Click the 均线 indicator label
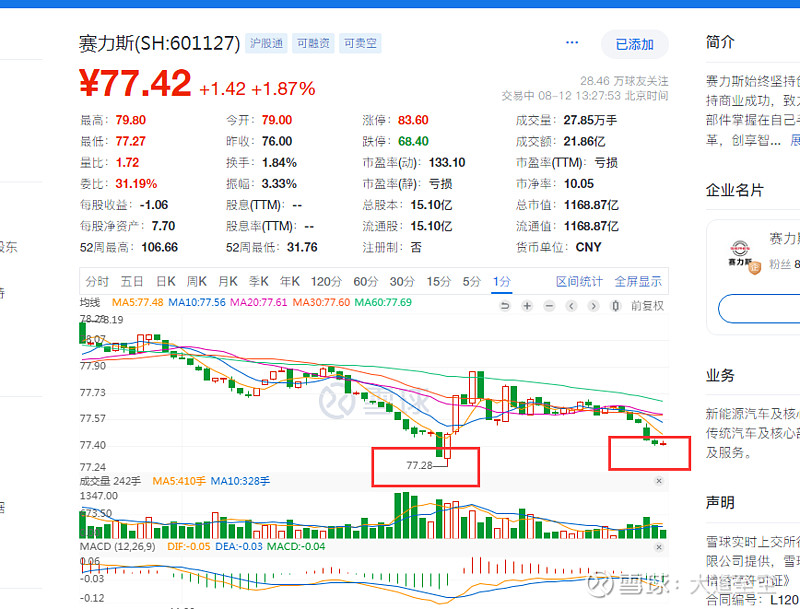Viewport: 800px width, 609px height. (90, 302)
